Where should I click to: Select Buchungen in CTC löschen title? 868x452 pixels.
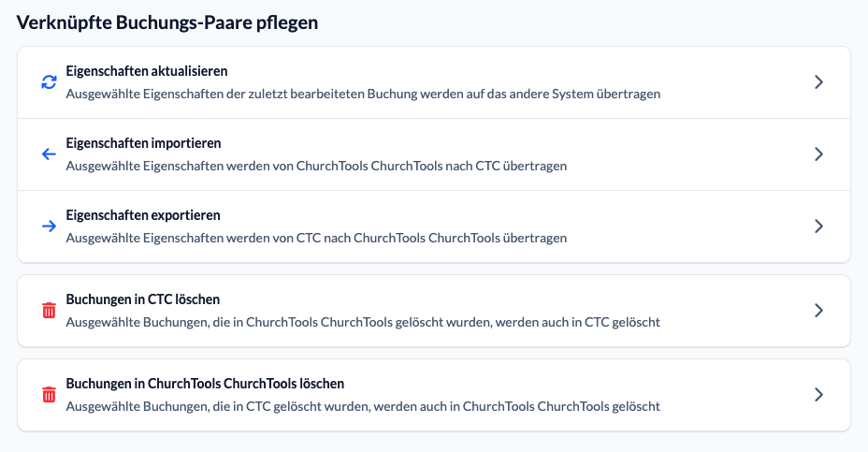(143, 299)
